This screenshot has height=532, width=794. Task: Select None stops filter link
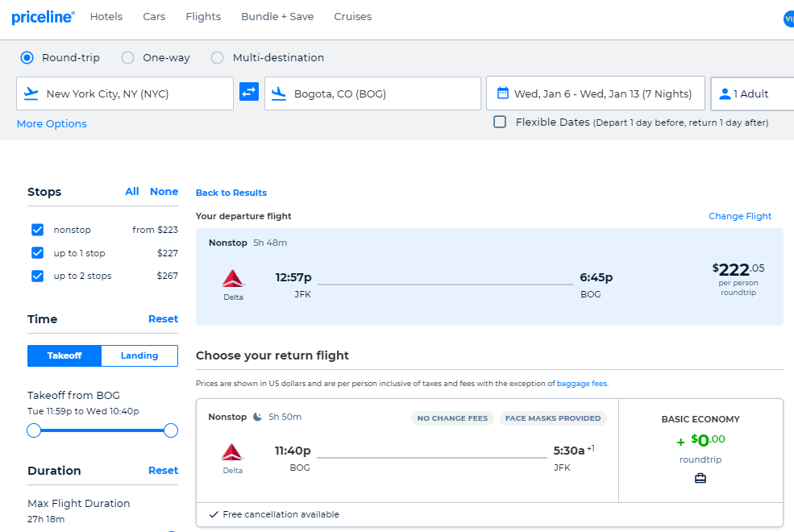(164, 191)
